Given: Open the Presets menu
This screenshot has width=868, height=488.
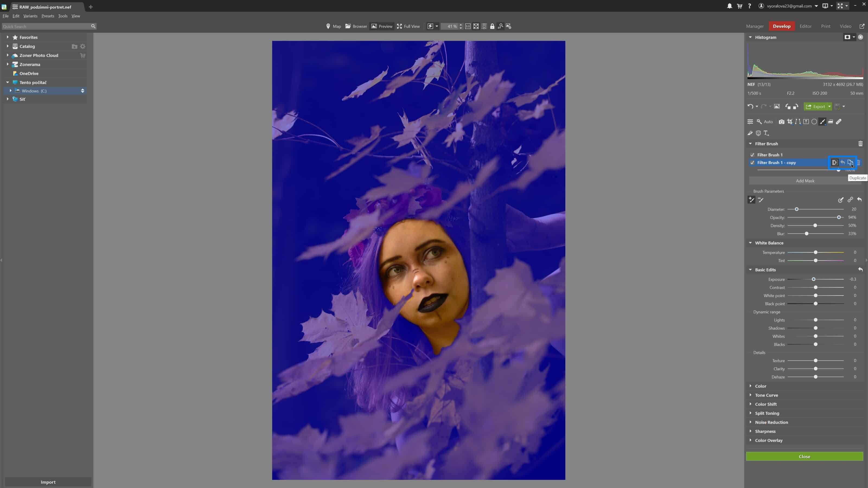Looking at the screenshot, I should (x=47, y=16).
